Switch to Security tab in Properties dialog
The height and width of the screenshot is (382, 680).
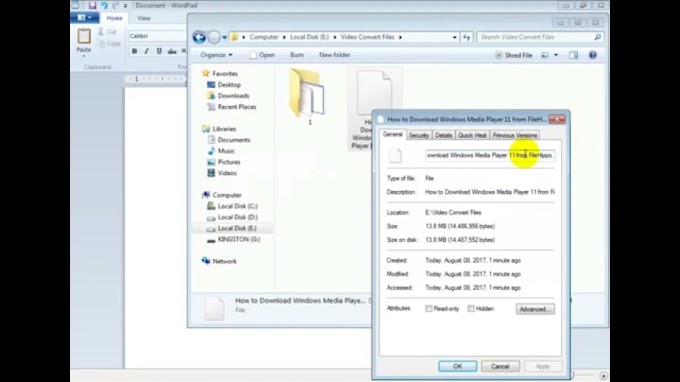418,136
